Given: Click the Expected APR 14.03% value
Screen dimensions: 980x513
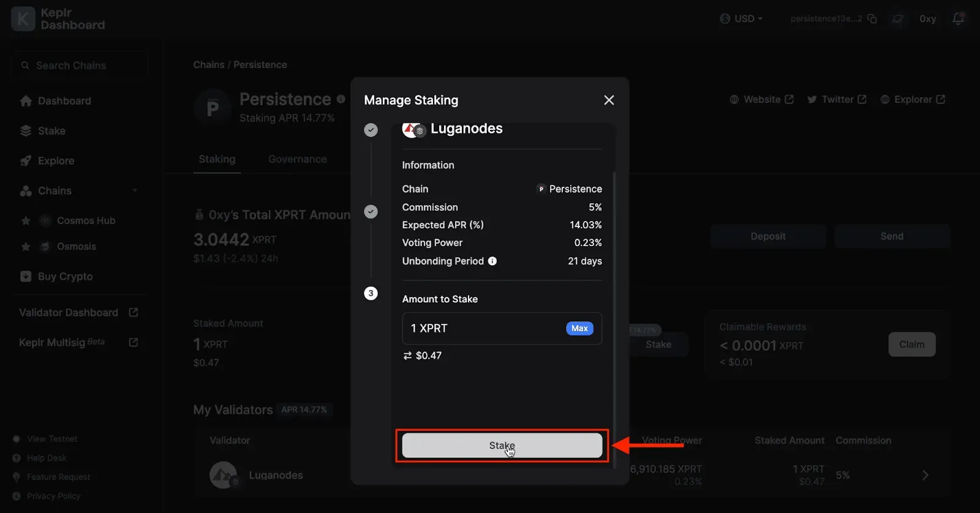Looking at the screenshot, I should coord(586,225).
